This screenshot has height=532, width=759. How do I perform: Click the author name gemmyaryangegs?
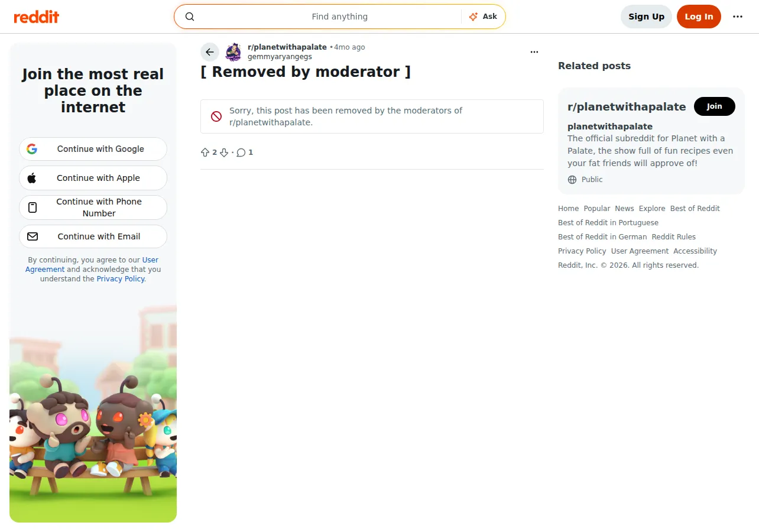[280, 57]
